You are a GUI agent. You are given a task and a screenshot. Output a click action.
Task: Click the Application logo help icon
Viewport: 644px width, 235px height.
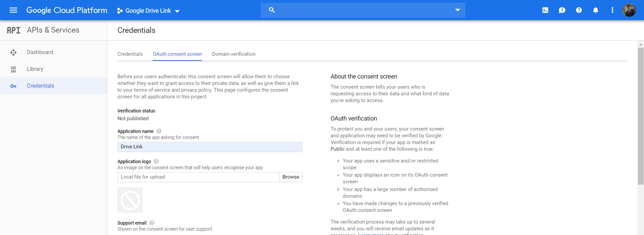click(x=156, y=161)
